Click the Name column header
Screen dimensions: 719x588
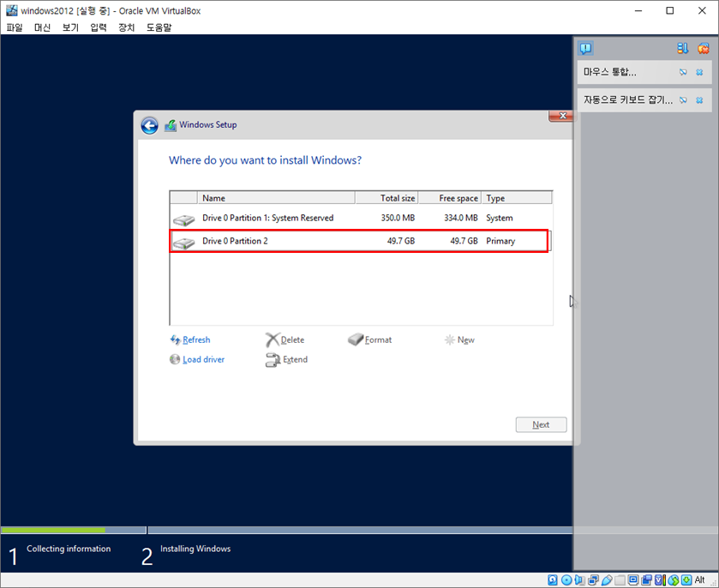pos(276,198)
